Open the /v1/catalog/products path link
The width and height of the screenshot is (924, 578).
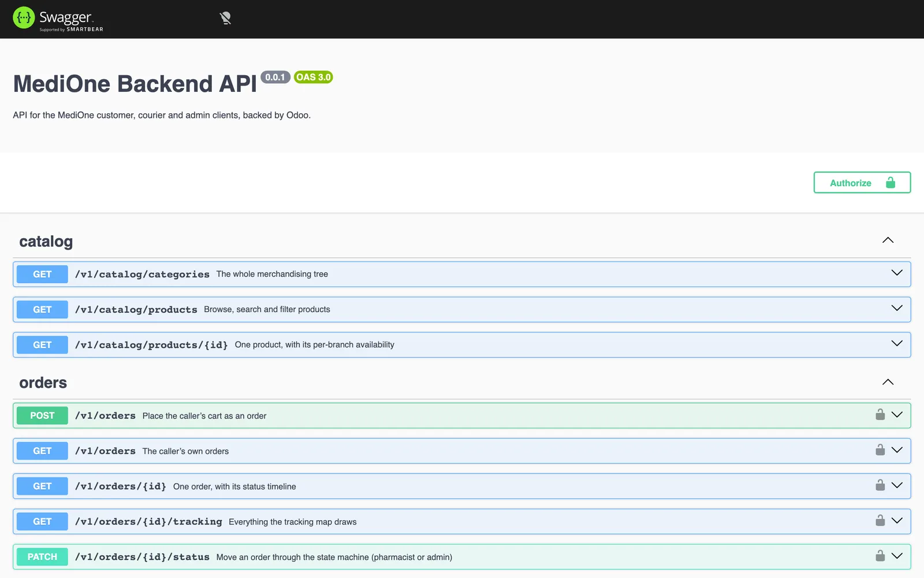pos(136,309)
